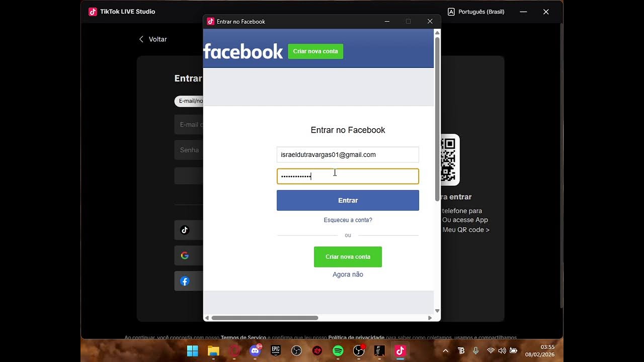Open the Português (Brasil) language selector

point(476,12)
